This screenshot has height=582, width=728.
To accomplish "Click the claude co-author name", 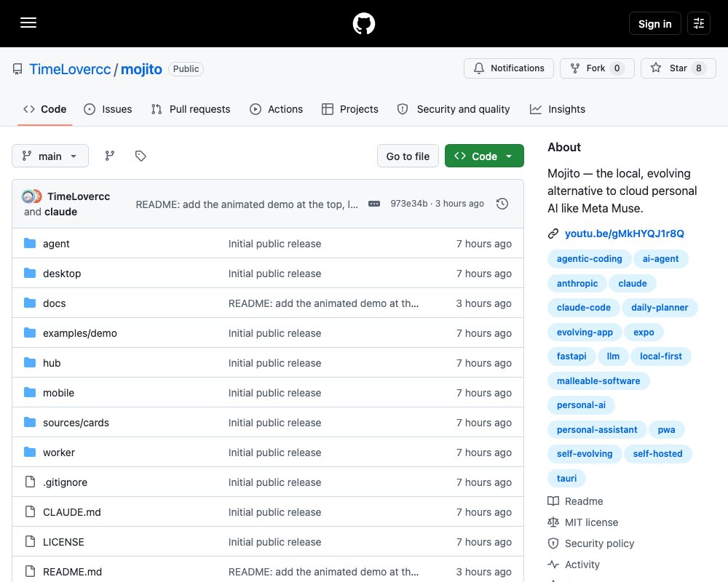I will click(61, 212).
